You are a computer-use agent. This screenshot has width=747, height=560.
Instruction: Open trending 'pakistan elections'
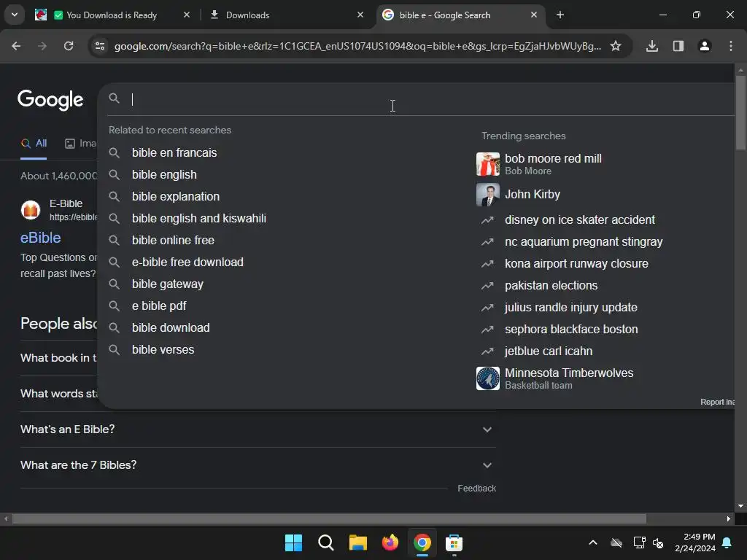[x=551, y=286]
